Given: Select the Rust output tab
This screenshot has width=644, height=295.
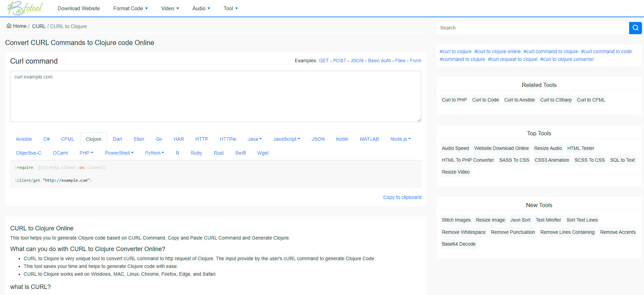Looking at the screenshot, I should pyautogui.click(x=219, y=153).
